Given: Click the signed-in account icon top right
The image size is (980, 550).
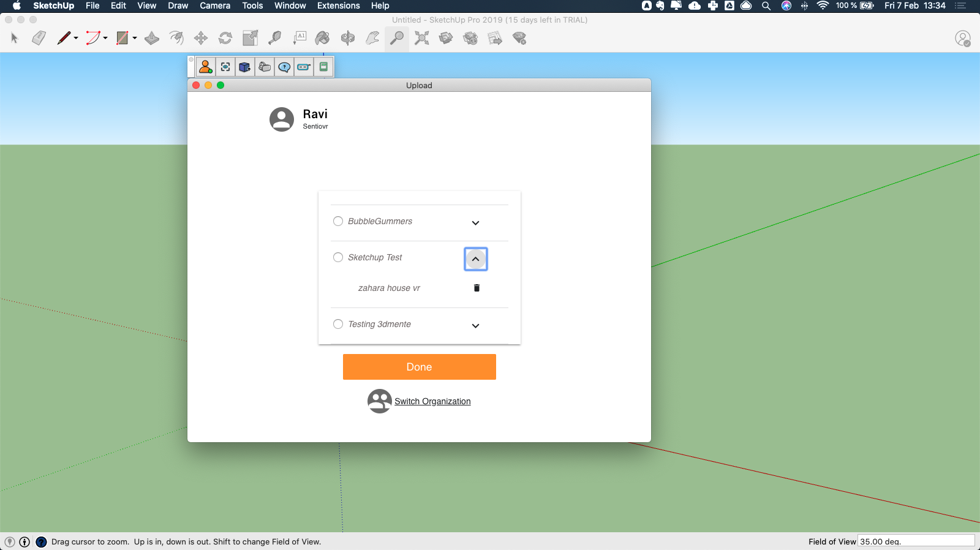Looking at the screenshot, I should tap(963, 39).
